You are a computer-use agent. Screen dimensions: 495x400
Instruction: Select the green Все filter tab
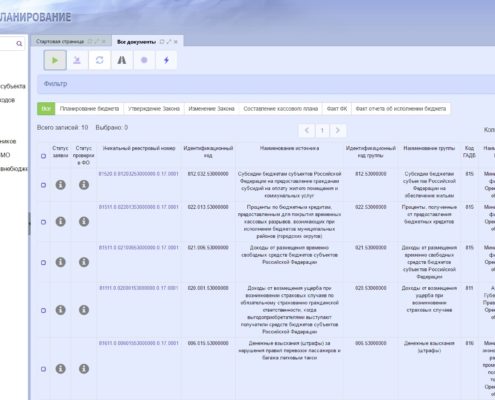[46, 109]
